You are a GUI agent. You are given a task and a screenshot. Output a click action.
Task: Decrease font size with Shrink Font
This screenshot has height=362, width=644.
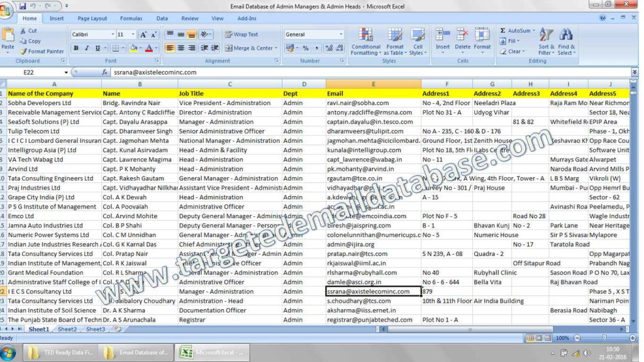click(x=153, y=35)
